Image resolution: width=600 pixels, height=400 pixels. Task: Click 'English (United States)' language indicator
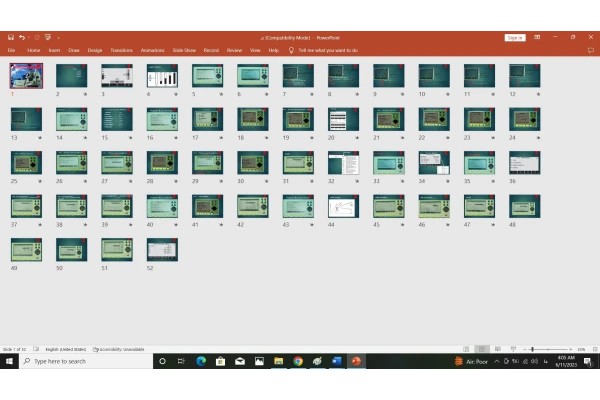(x=65, y=349)
